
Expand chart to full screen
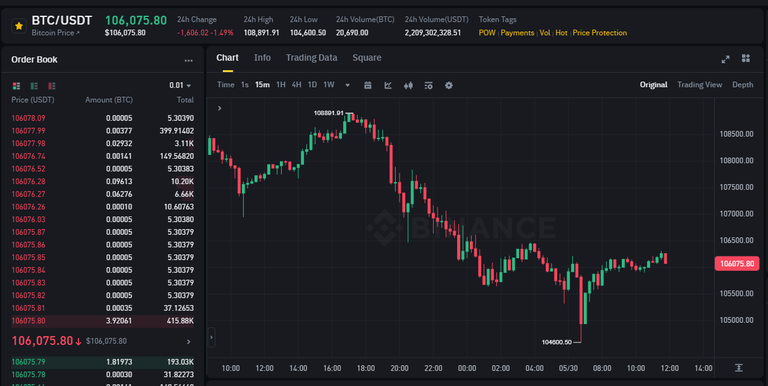point(725,59)
